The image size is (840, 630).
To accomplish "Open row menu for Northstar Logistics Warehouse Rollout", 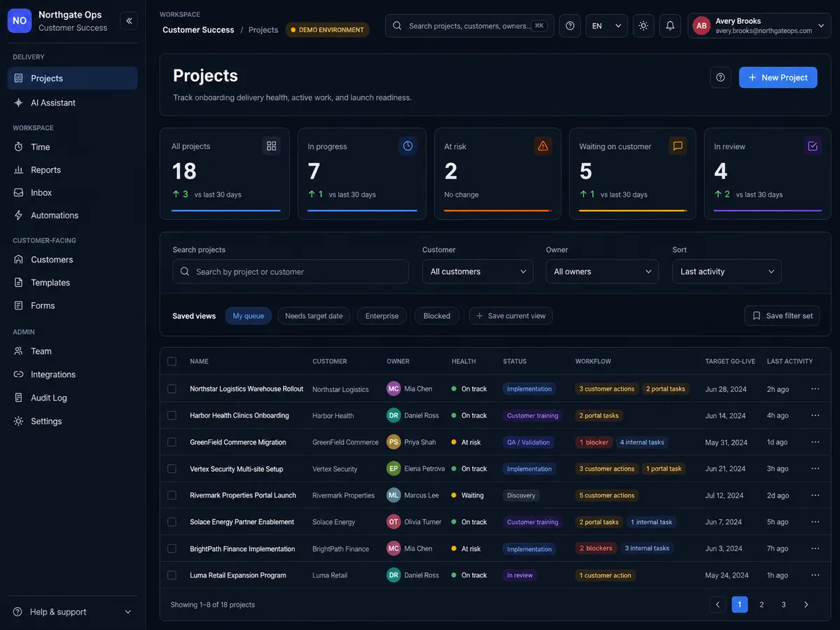I will (x=815, y=388).
